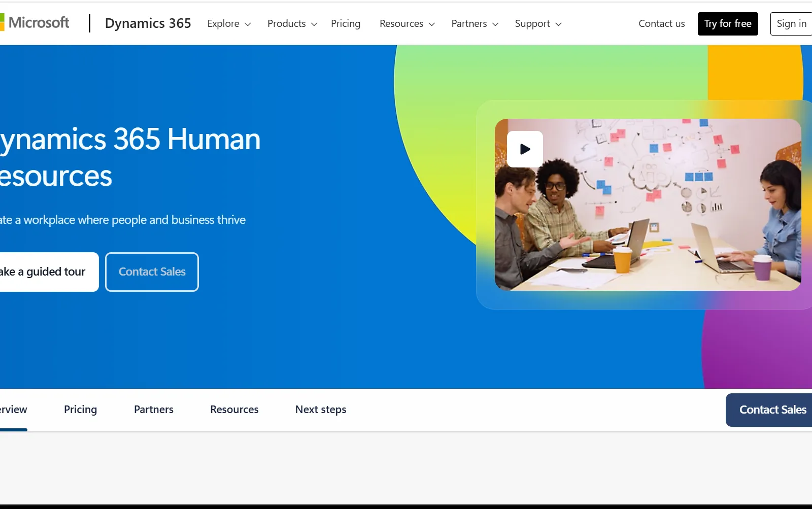812x509 pixels.
Task: Open the Contact us link
Action: tap(661, 24)
